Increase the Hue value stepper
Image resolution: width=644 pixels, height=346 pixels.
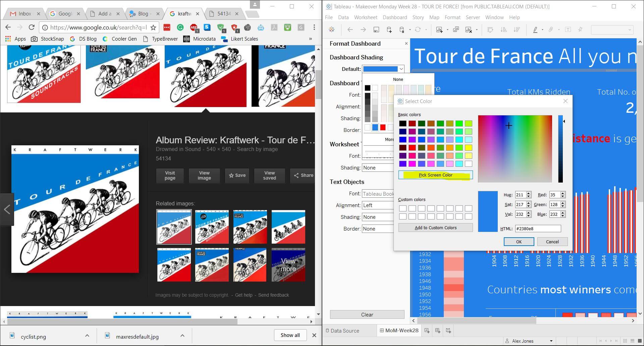click(529, 193)
